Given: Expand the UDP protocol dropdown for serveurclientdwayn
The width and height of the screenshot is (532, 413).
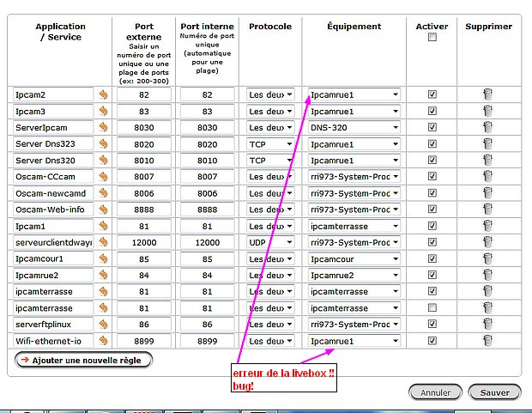Looking at the screenshot, I should point(270,242).
